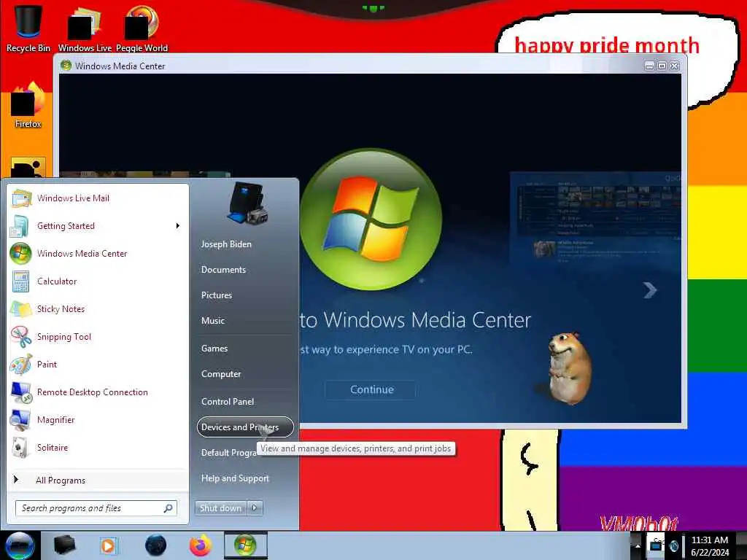
Task: Open Computer from Start menu
Action: point(221,374)
